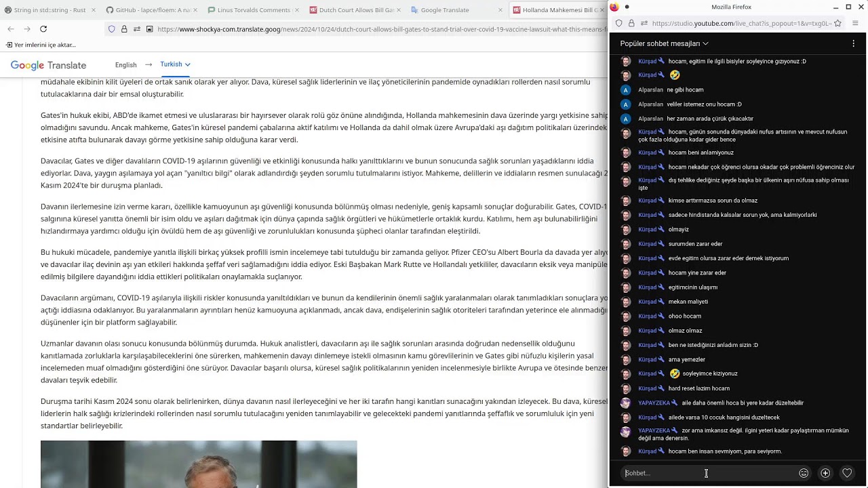The height and width of the screenshot is (488, 868).
Task: Expand the 'Popüler sohbet mesajları' chat filter
Action: click(x=664, y=43)
